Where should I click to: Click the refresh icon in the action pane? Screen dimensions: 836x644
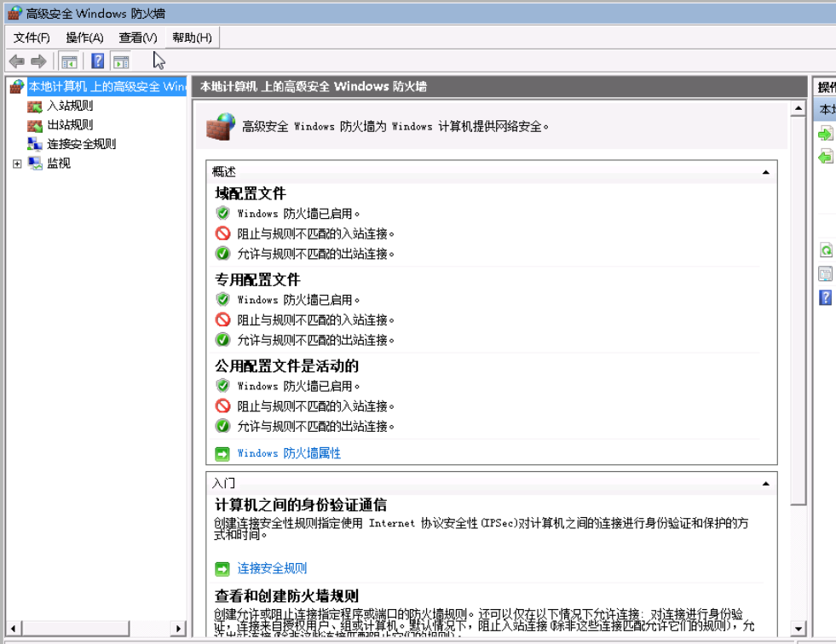point(825,250)
